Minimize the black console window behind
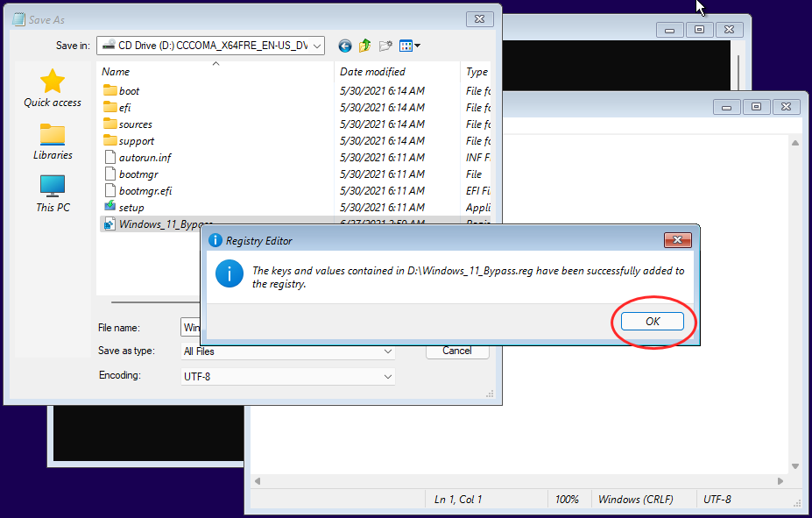This screenshot has height=518, width=812. point(669,30)
